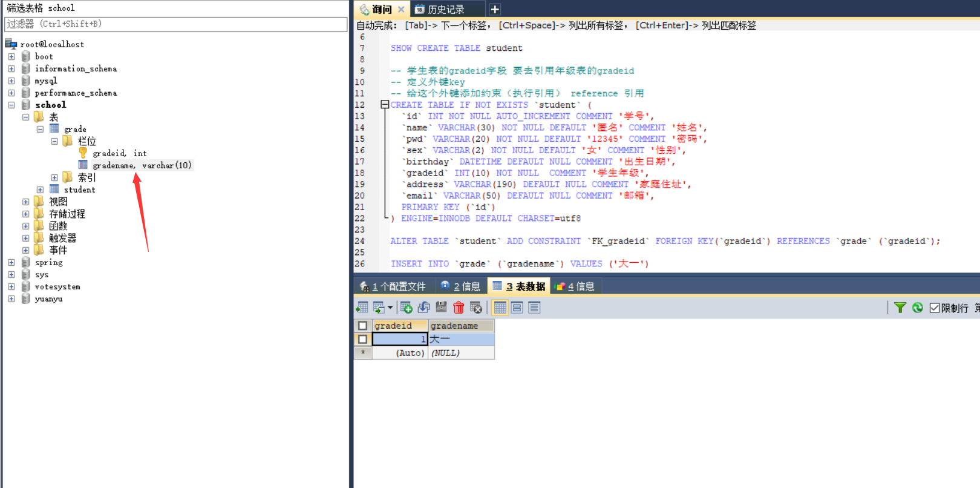Cancel data changes with the grid-X icon
980x488 pixels.
476,308
